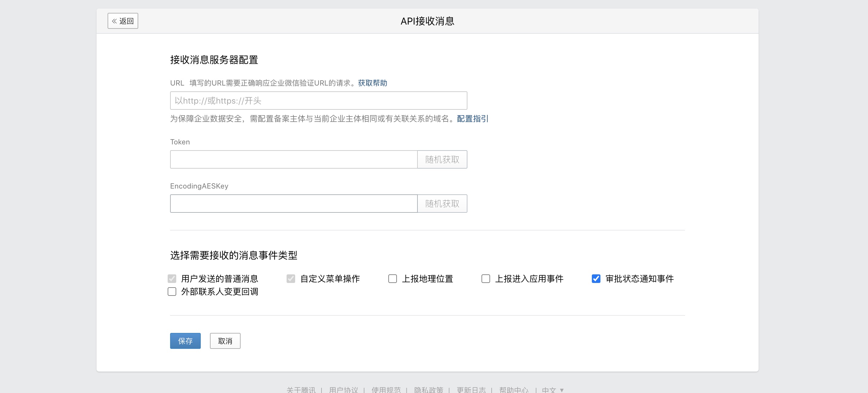Viewport: 868px width, 393px height.
Task: Toggle 自定义菜单操作 checkbox
Action: pos(291,279)
